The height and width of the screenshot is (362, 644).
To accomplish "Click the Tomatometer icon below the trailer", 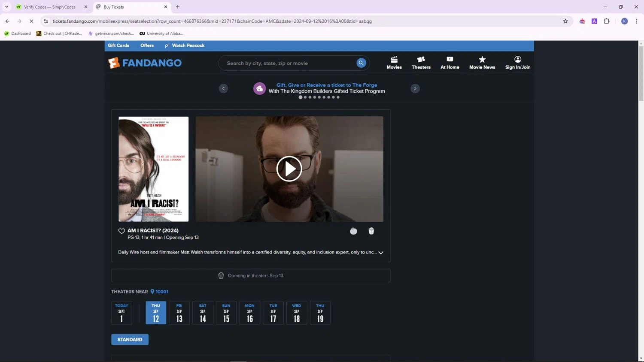I will click(x=353, y=231).
